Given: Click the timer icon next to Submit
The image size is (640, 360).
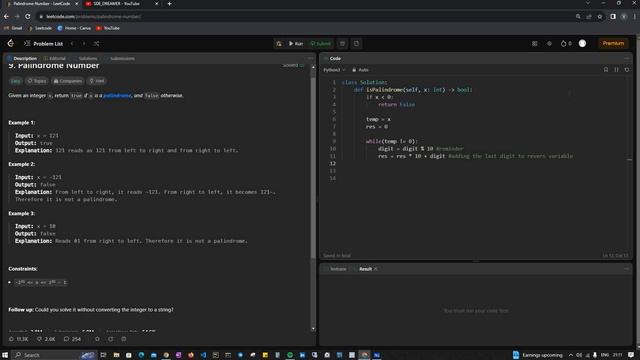Looking at the screenshot, I should [x=342, y=44].
